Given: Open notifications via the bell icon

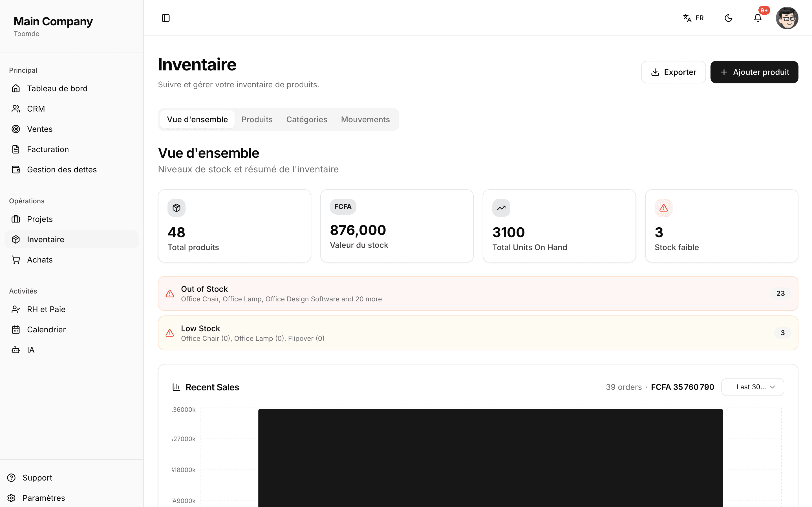Looking at the screenshot, I should pos(758,18).
